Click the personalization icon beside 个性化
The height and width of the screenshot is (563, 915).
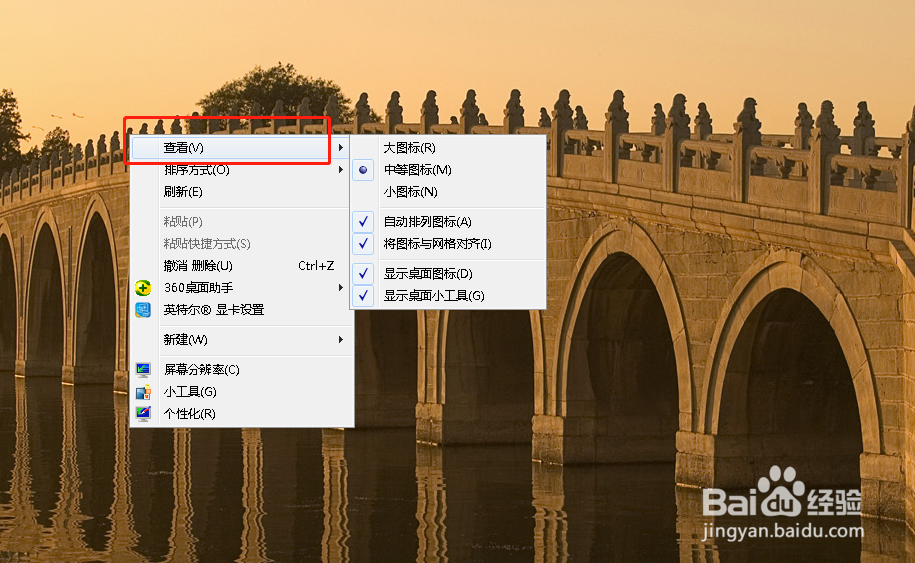coord(143,414)
